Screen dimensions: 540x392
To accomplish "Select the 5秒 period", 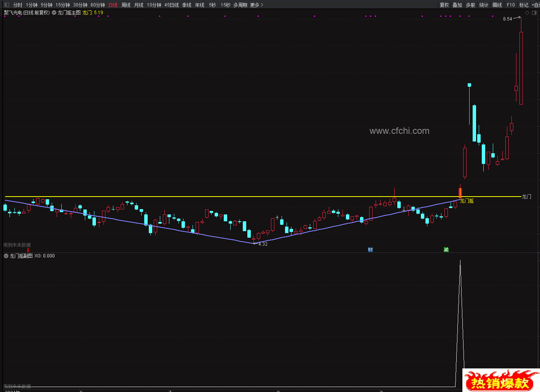I will [212, 5].
